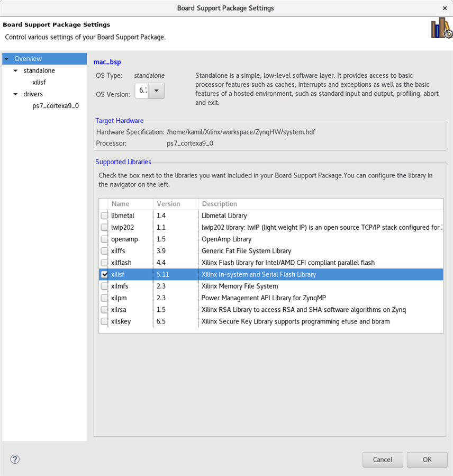Close the Board Support Package Settings dialog
Viewport: 453px width, 476px height.
[445, 8]
